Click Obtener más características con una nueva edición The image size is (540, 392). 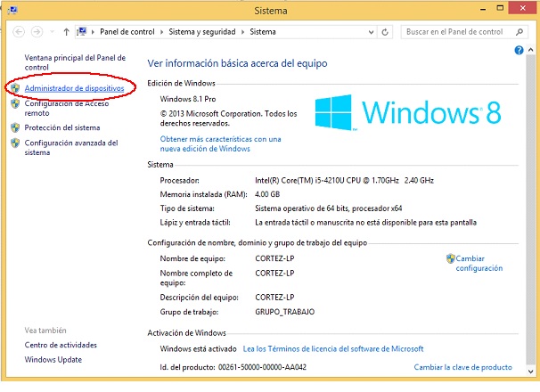point(220,143)
